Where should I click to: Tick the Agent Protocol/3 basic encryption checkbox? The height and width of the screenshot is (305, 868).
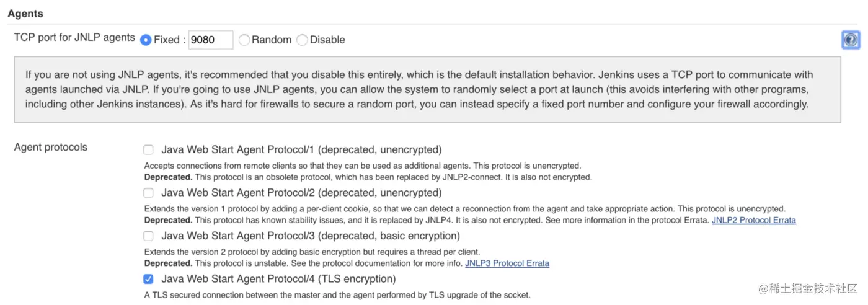pos(148,236)
